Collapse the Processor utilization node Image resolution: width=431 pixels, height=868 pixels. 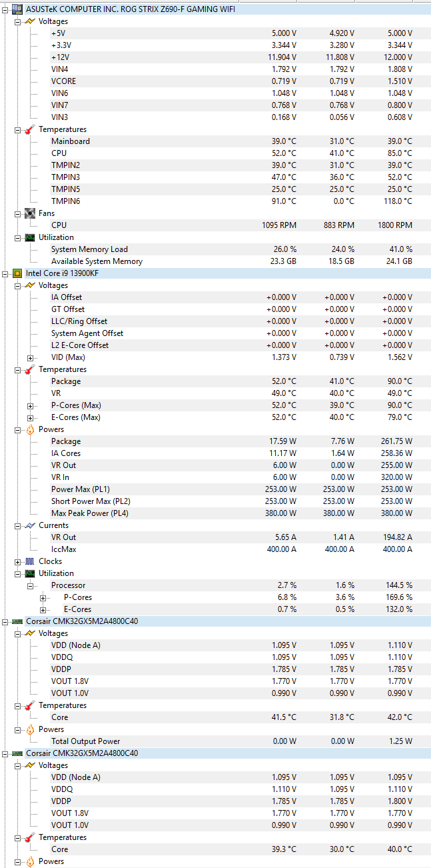coord(30,585)
